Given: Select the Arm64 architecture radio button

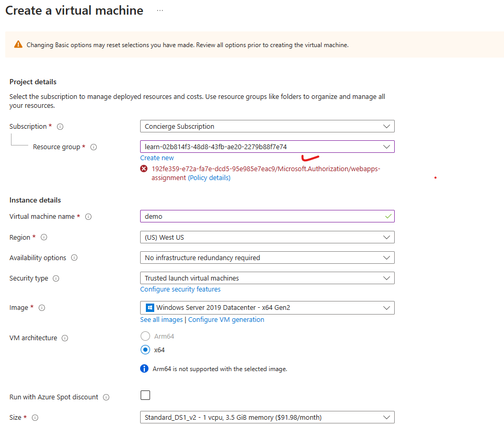Looking at the screenshot, I should tap(145, 336).
